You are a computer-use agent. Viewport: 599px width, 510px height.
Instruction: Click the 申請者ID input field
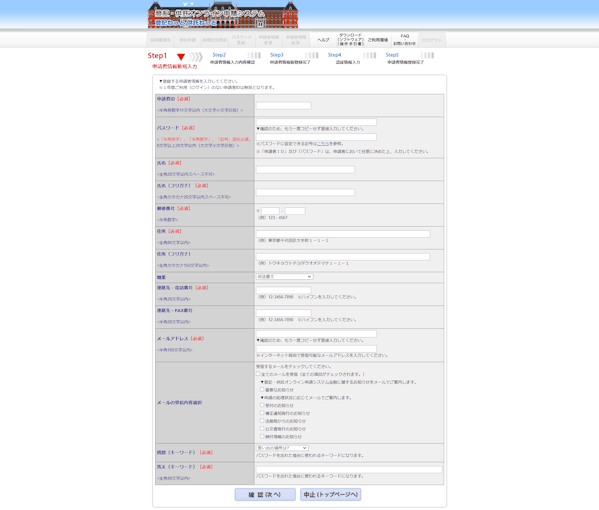[283, 106]
